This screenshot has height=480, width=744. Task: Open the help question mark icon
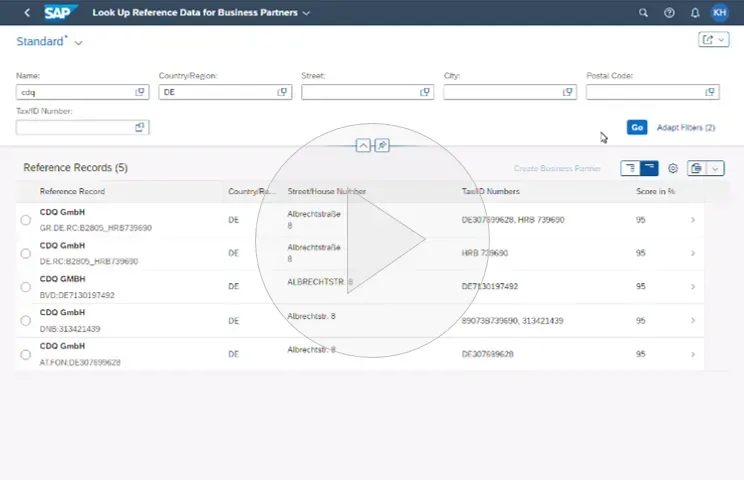click(x=669, y=13)
